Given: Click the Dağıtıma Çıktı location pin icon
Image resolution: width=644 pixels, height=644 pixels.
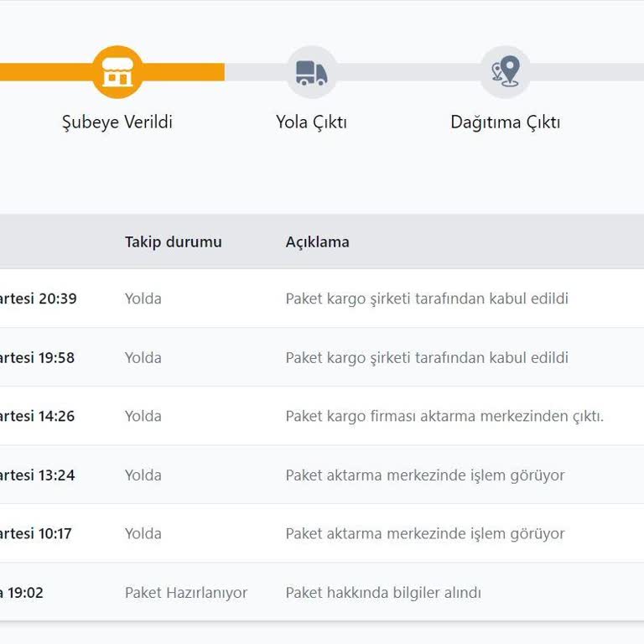Looking at the screenshot, I should [x=506, y=72].
